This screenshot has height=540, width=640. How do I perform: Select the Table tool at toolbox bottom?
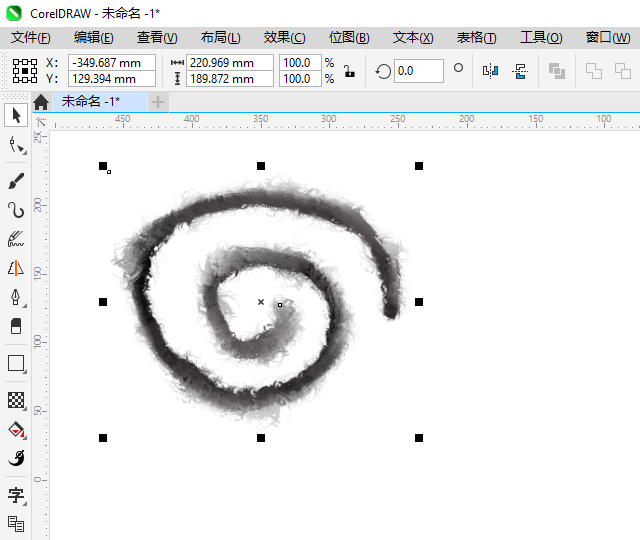pos(16,524)
